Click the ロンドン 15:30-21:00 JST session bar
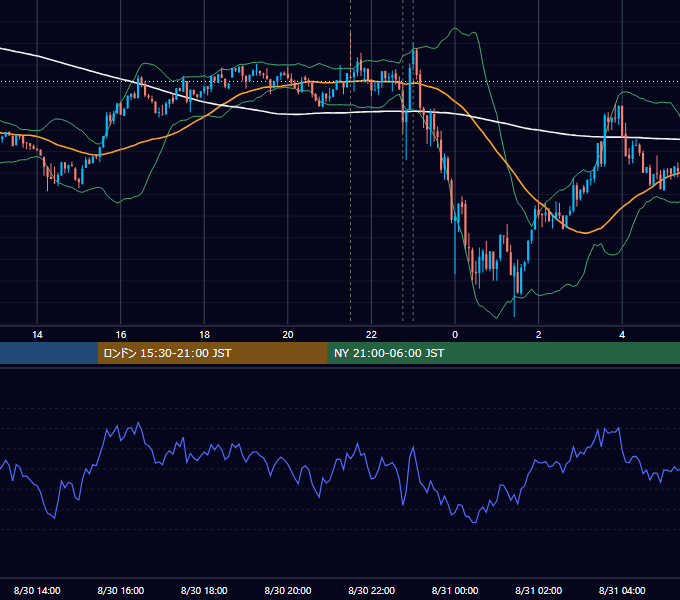Image resolution: width=680 pixels, height=600 pixels. coord(212,353)
